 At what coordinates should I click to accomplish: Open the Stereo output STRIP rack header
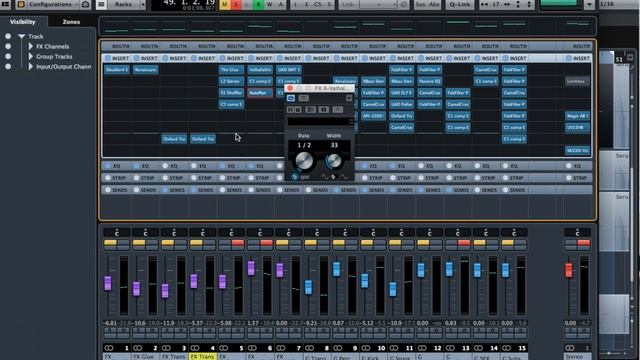point(577,178)
